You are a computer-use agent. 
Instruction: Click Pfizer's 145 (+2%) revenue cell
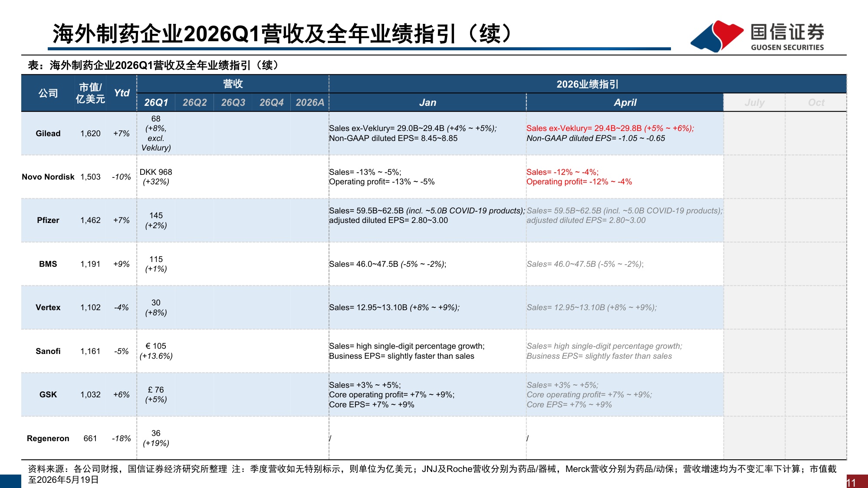tap(156, 220)
